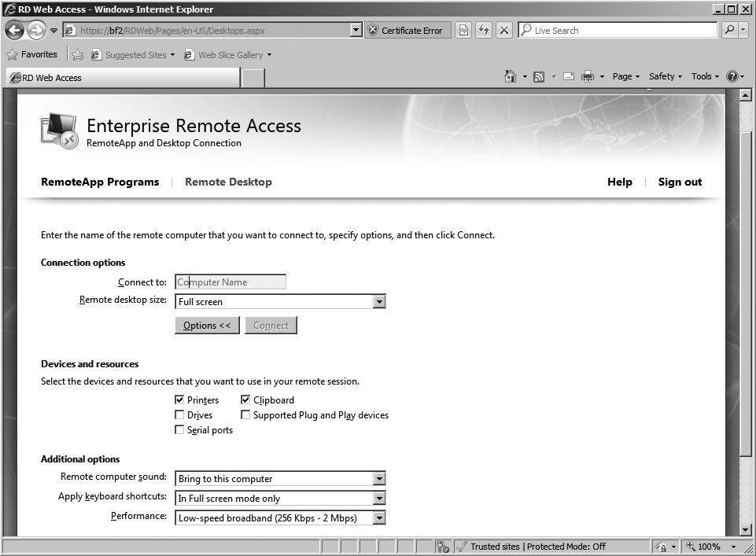Click the Stop loading X icon
Screen dimensions: 756x556
[503, 31]
